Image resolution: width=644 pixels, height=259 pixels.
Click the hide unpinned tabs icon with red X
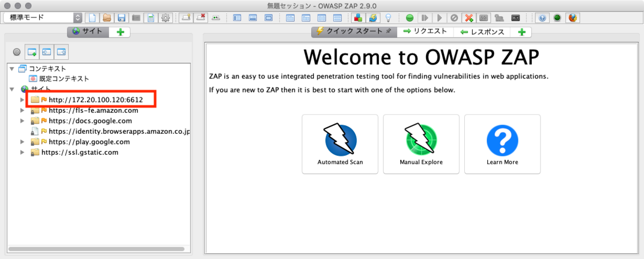click(201, 18)
